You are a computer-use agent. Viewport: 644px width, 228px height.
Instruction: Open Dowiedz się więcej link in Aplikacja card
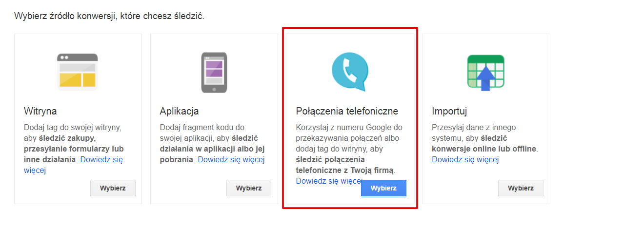tap(231, 160)
